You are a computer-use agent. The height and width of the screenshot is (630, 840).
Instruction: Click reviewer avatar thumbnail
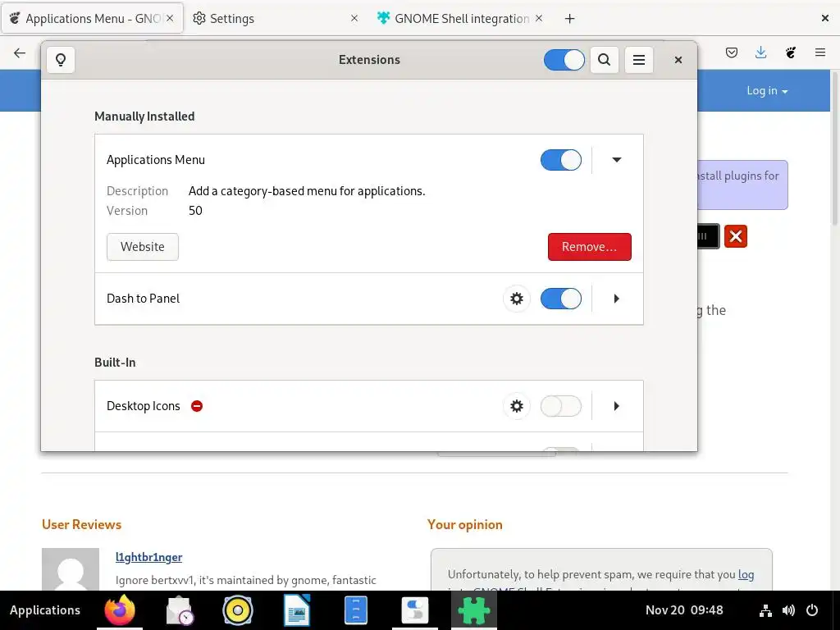[x=71, y=569]
